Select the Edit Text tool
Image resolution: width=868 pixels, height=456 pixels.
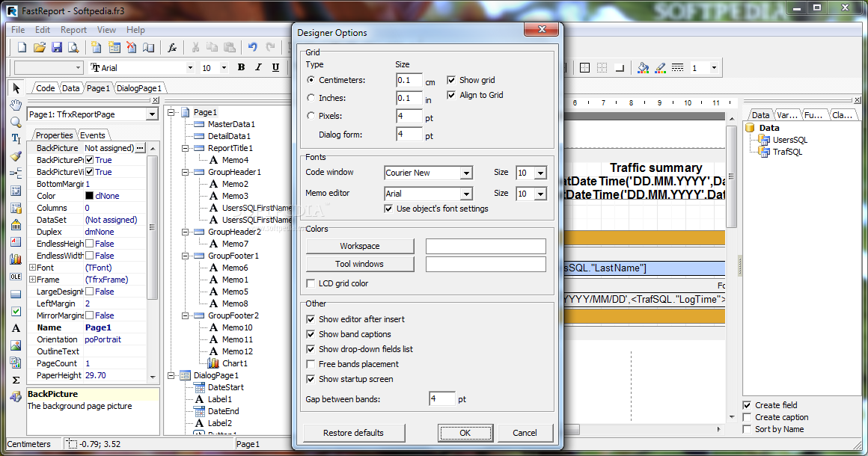16,139
